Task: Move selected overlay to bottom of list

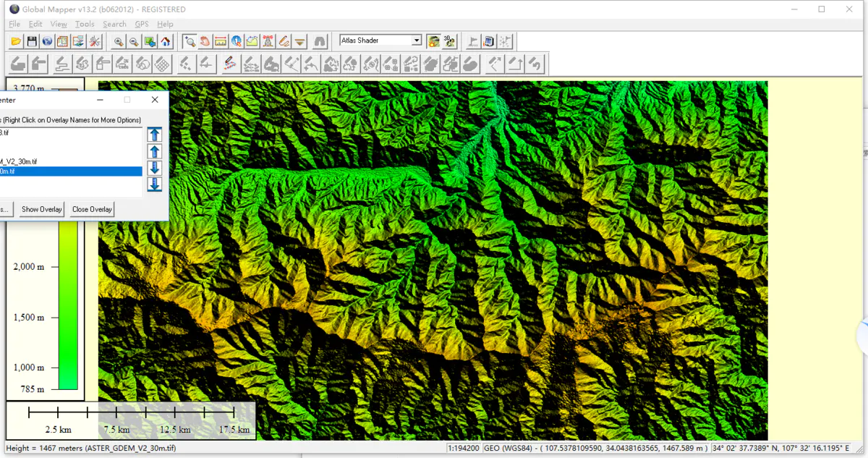Action: (x=154, y=185)
